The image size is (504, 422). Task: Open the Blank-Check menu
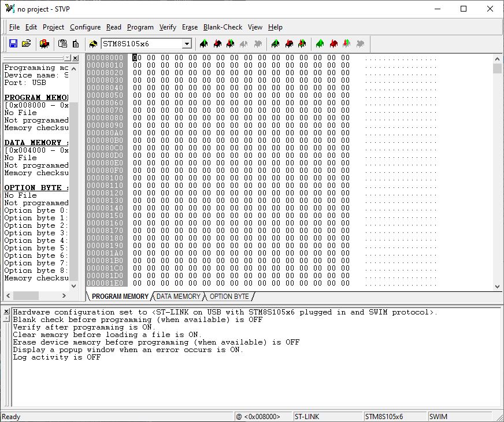pyautogui.click(x=223, y=27)
